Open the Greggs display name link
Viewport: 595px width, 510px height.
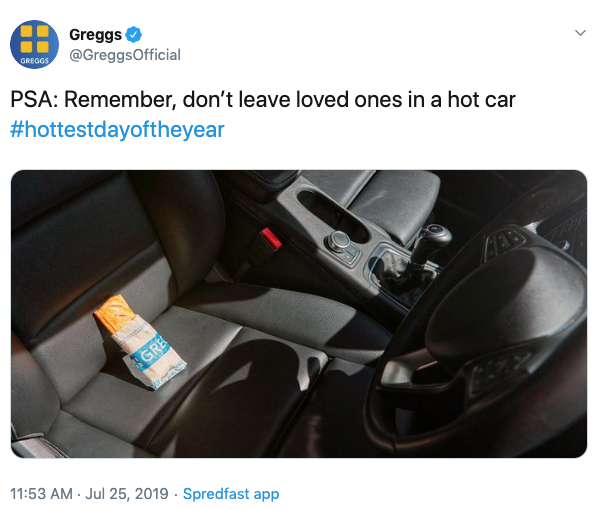click(95, 35)
